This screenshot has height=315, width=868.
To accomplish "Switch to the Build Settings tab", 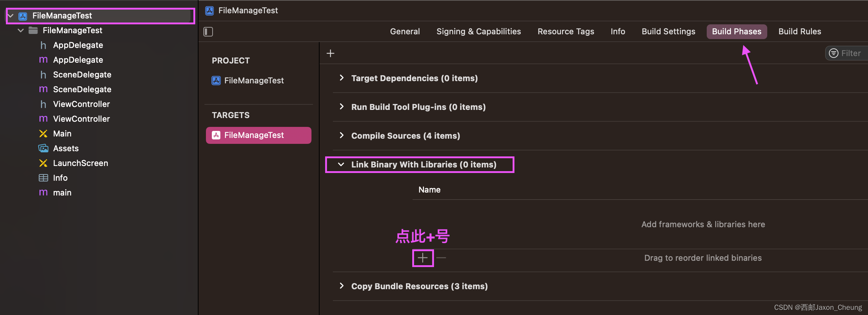I will click(668, 32).
